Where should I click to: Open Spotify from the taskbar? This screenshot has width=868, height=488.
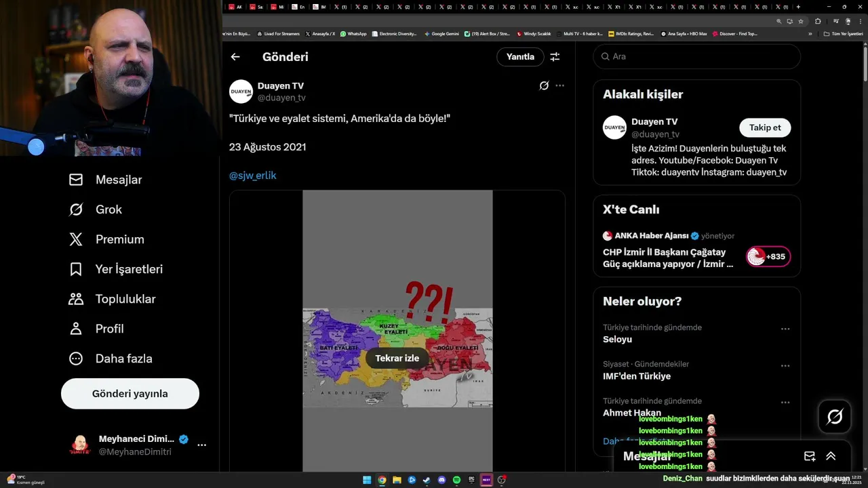456,480
